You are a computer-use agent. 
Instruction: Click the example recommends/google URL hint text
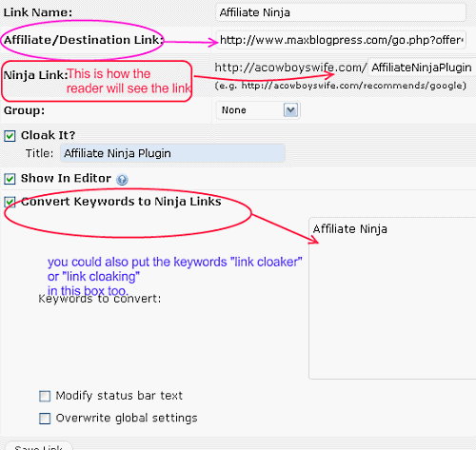(x=340, y=86)
